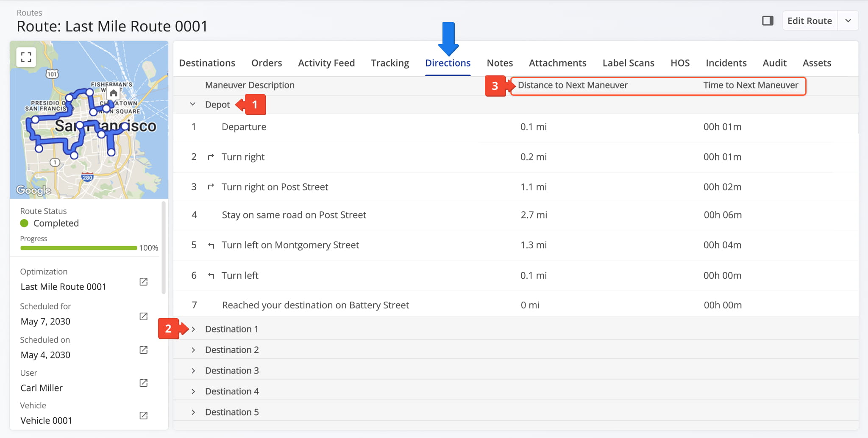Screen dimensions: 868x438
Task: Select the 'Turn right' maneuver text in row 2
Action: tap(243, 157)
